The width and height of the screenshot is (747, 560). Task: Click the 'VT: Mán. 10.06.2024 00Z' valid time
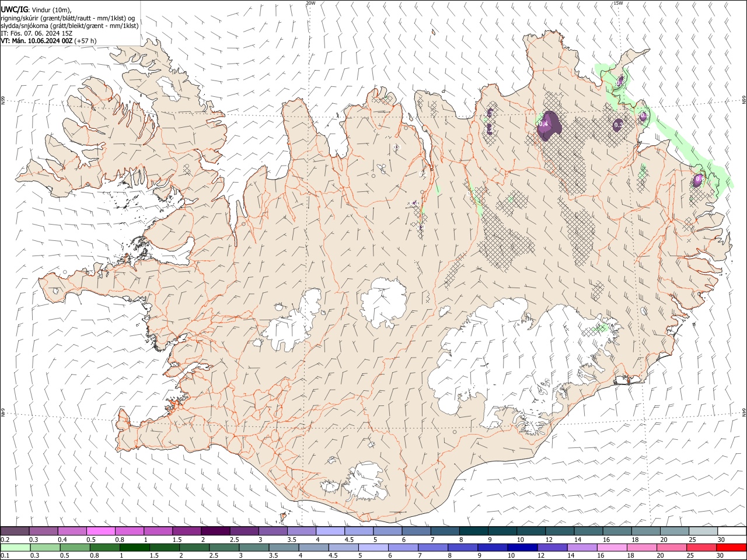pyautogui.click(x=36, y=41)
